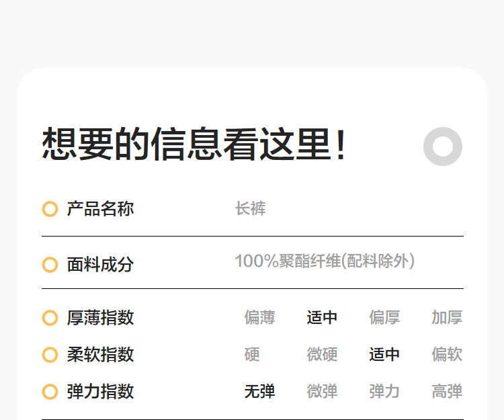Click the 长裤 product name value
504x420 pixels.
[251, 209]
